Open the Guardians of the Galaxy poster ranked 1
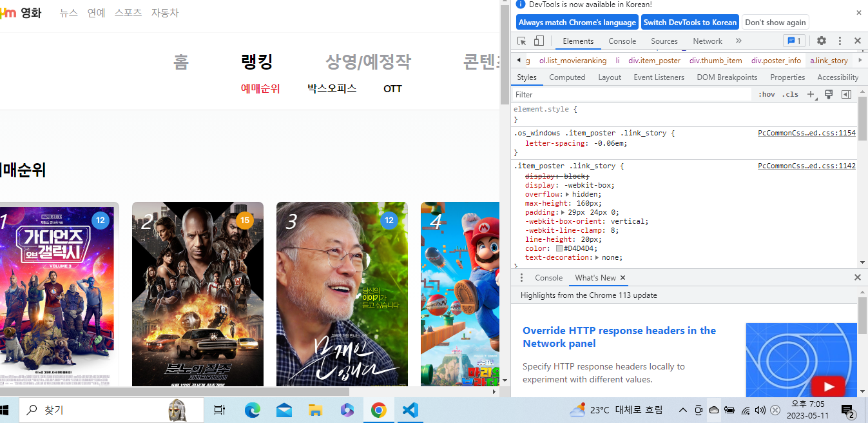 point(58,294)
